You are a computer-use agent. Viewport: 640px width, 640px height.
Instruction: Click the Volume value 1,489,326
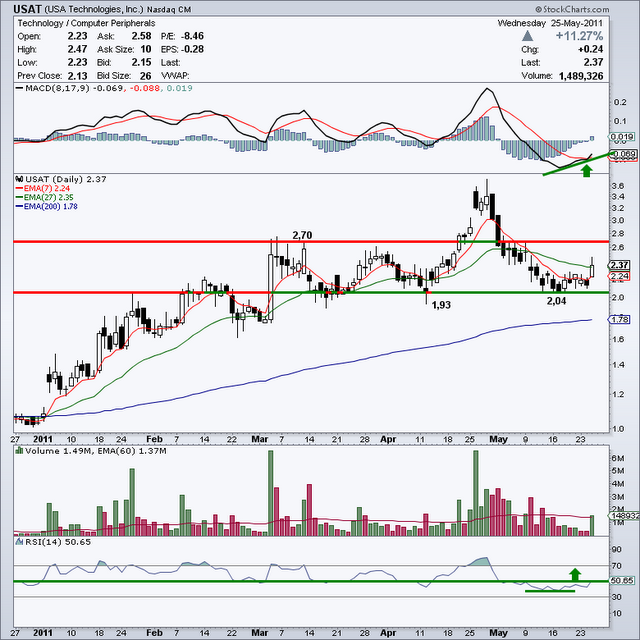(581, 76)
